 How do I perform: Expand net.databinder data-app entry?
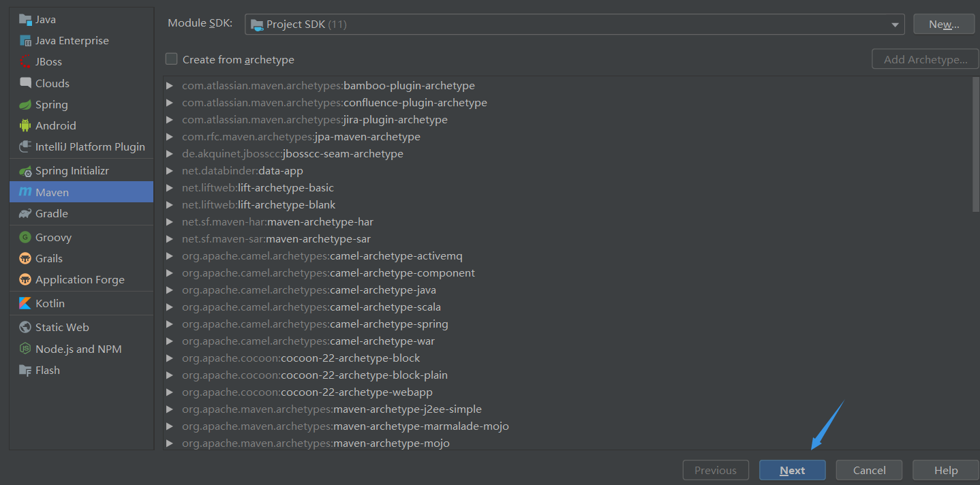pyautogui.click(x=170, y=171)
